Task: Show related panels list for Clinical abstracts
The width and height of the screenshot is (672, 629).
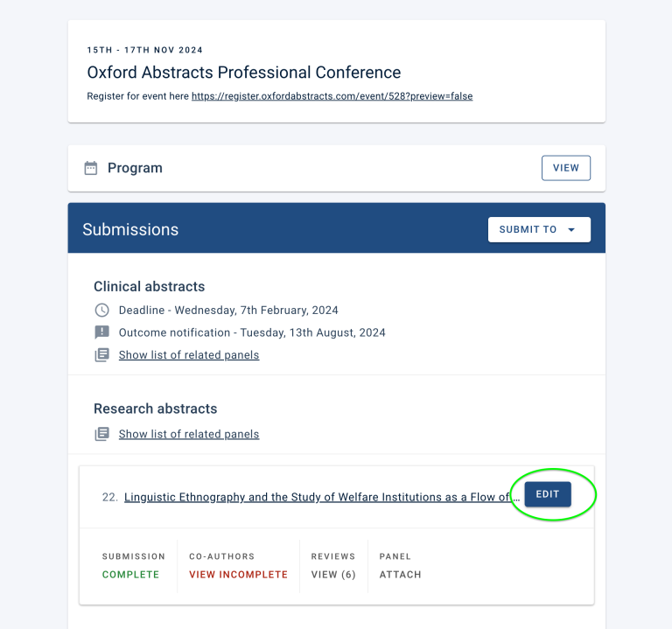Action: tap(189, 355)
